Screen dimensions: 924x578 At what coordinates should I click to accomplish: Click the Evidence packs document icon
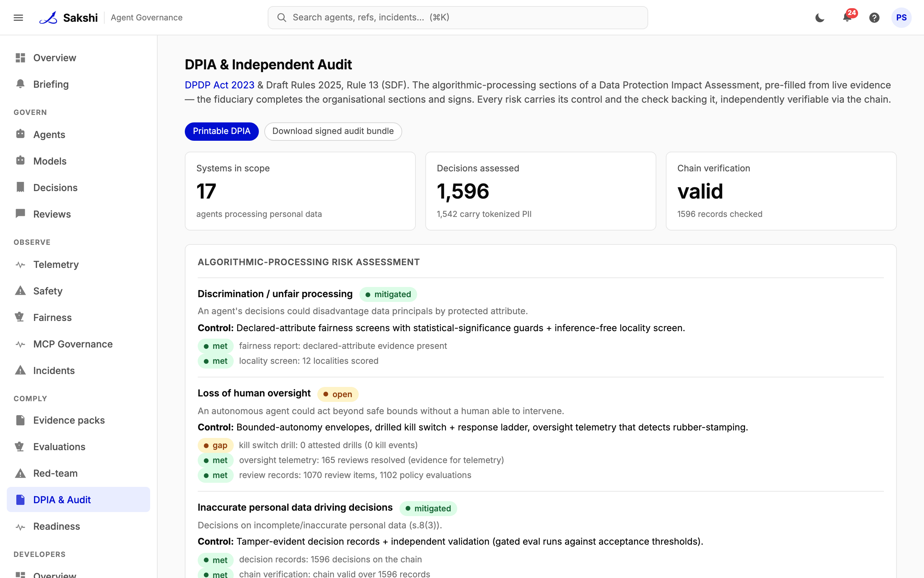click(x=20, y=420)
